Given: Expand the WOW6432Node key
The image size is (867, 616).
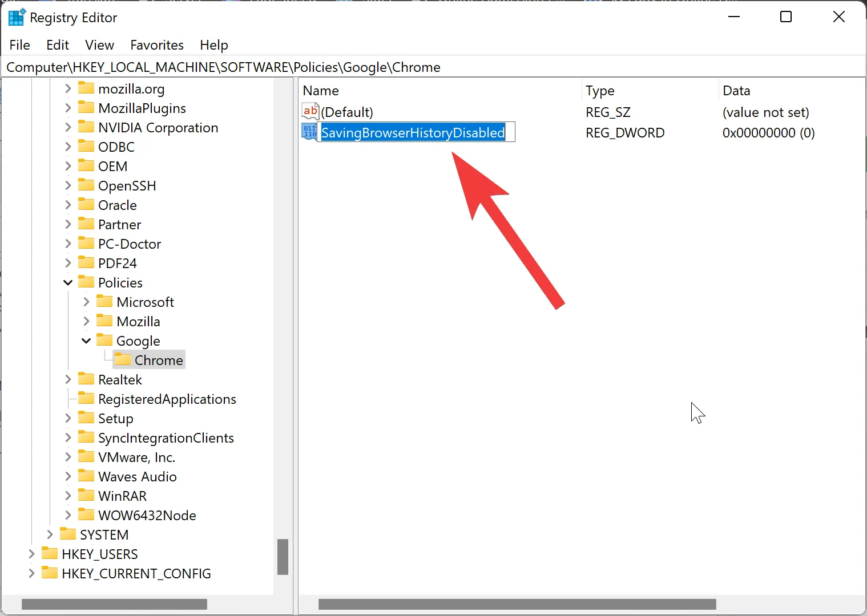Looking at the screenshot, I should 68,515.
